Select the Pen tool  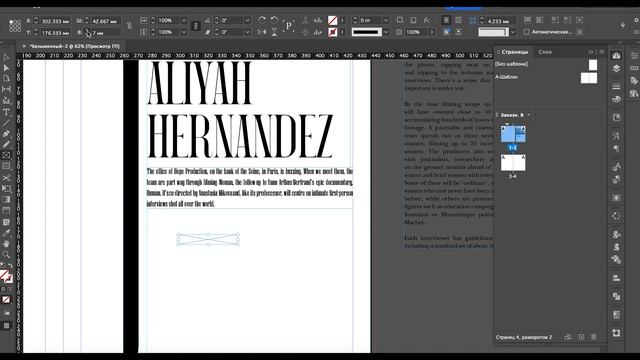[x=6, y=133]
